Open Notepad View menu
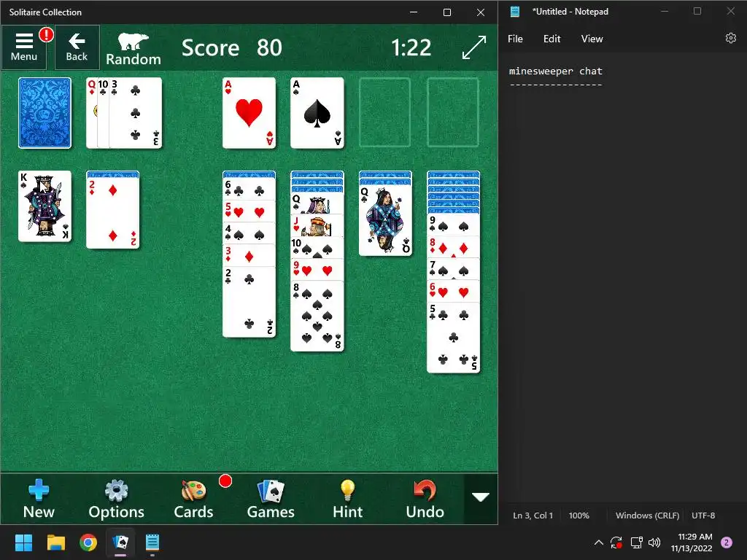 592,39
